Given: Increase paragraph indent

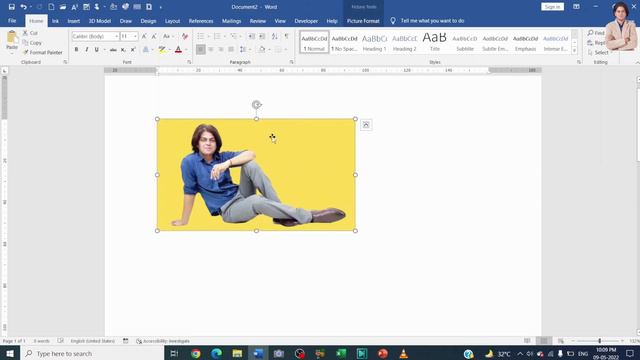Looking at the screenshot, I should pyautogui.click(x=262, y=36).
